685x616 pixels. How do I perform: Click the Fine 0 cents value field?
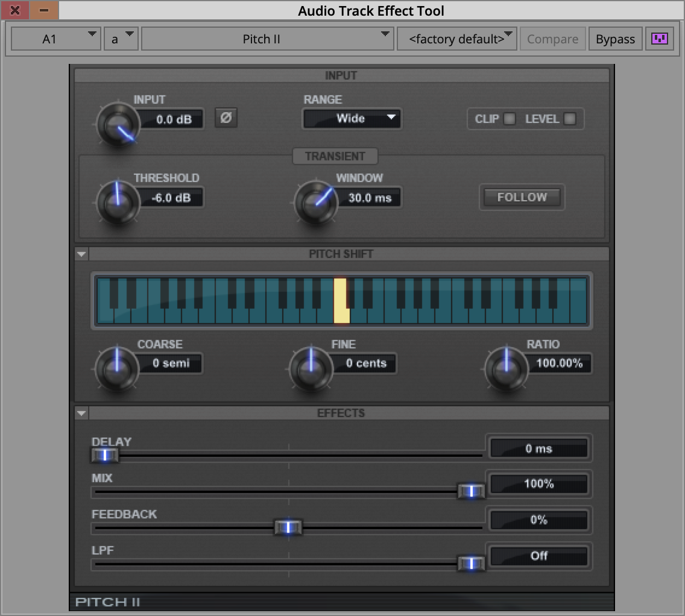[365, 363]
